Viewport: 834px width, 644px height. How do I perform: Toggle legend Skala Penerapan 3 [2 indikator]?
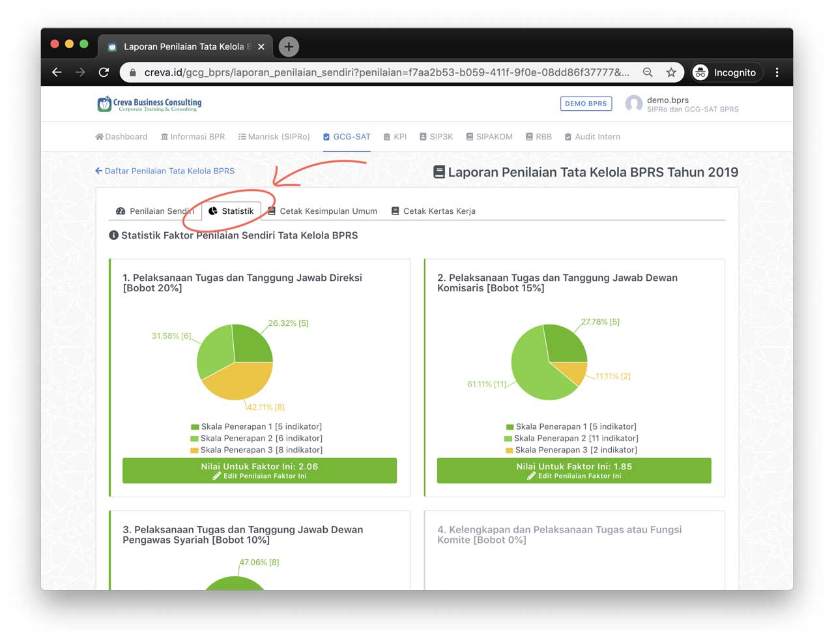point(571,450)
